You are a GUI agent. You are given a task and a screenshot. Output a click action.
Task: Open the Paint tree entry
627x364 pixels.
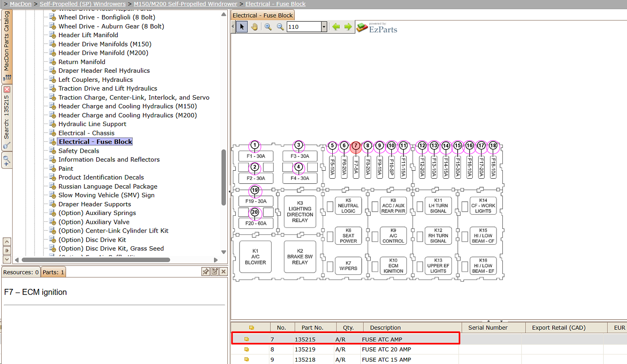coord(66,169)
